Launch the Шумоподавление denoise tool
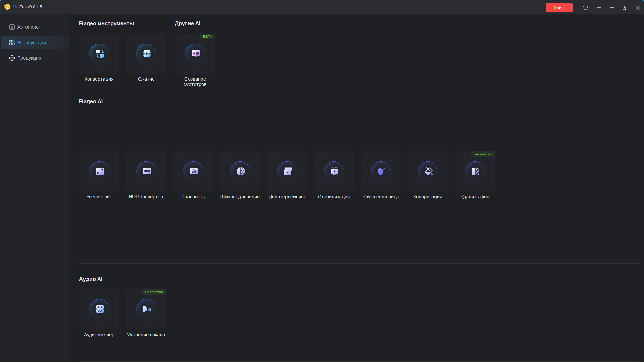644x362 pixels. (x=240, y=171)
